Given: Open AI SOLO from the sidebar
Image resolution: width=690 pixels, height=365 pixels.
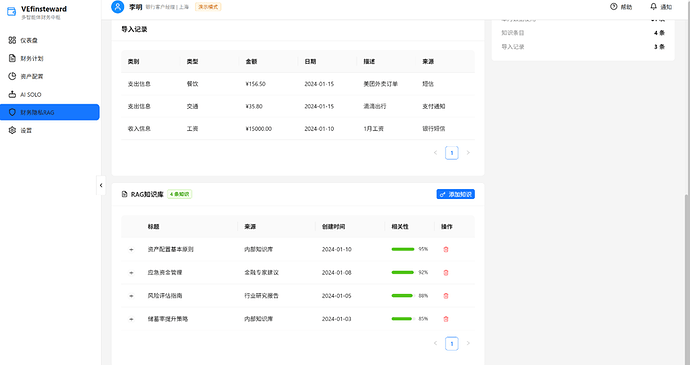Looking at the screenshot, I should coord(50,94).
